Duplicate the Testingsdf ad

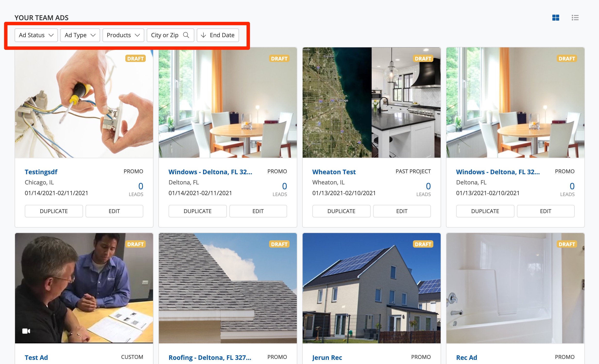(54, 211)
